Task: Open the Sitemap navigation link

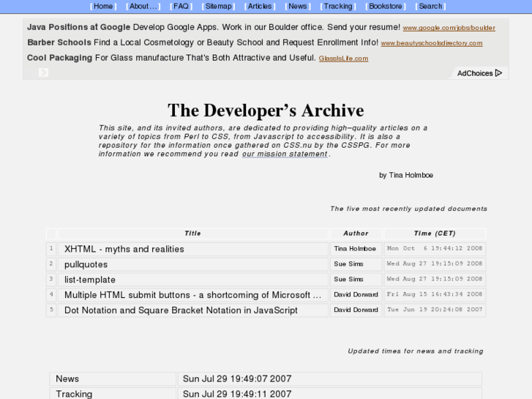Action: pos(219,6)
